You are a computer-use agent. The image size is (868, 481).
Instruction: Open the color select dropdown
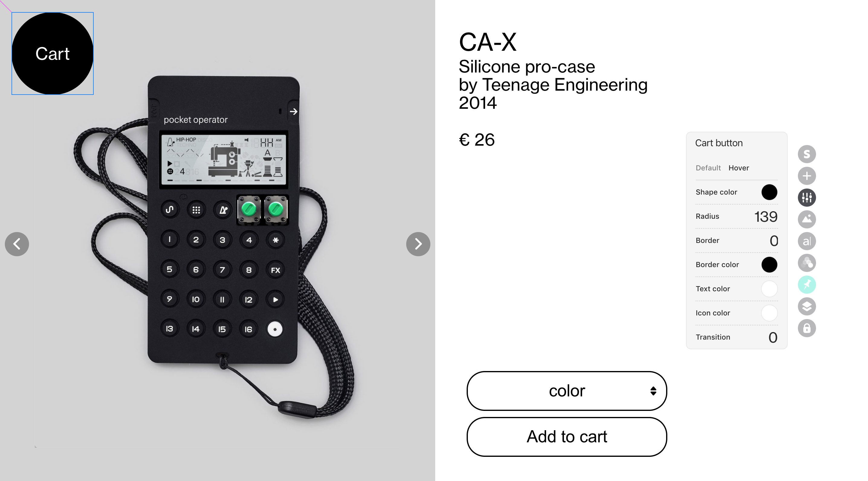click(567, 391)
